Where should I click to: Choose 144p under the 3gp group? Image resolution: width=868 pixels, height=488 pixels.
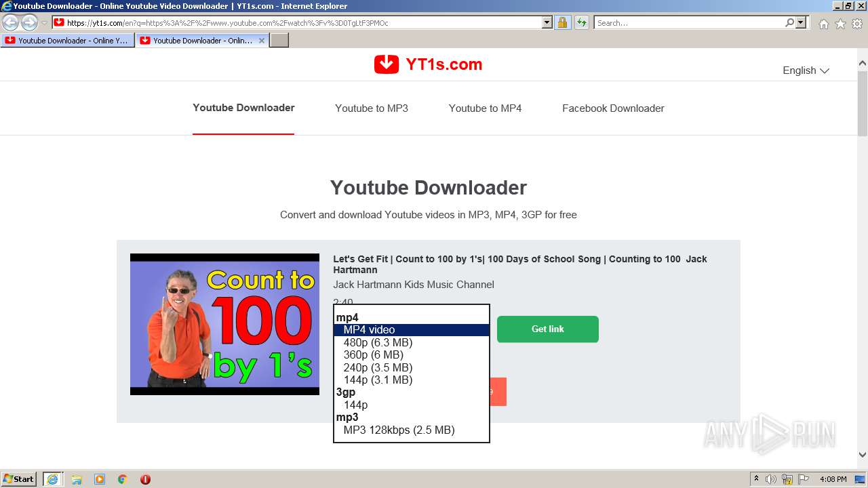click(x=412, y=405)
